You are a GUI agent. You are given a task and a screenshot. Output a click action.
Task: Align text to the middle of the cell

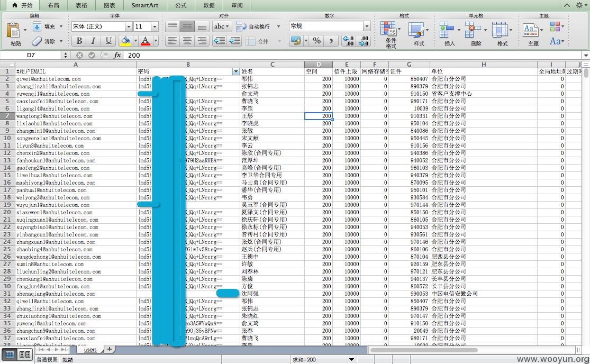[187, 26]
